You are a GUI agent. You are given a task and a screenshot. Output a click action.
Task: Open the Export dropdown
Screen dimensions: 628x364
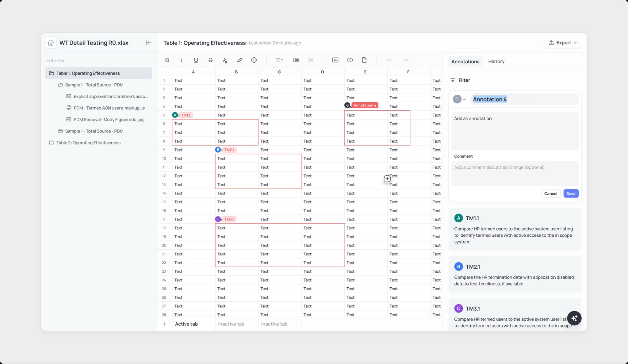click(x=562, y=43)
